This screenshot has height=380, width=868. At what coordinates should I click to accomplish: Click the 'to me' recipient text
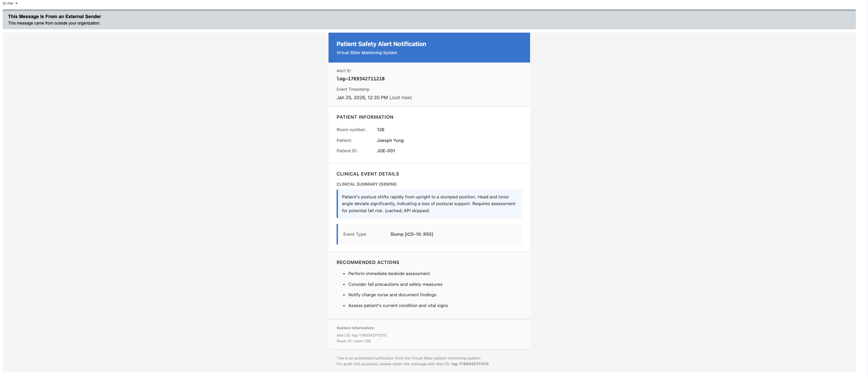tap(8, 3)
